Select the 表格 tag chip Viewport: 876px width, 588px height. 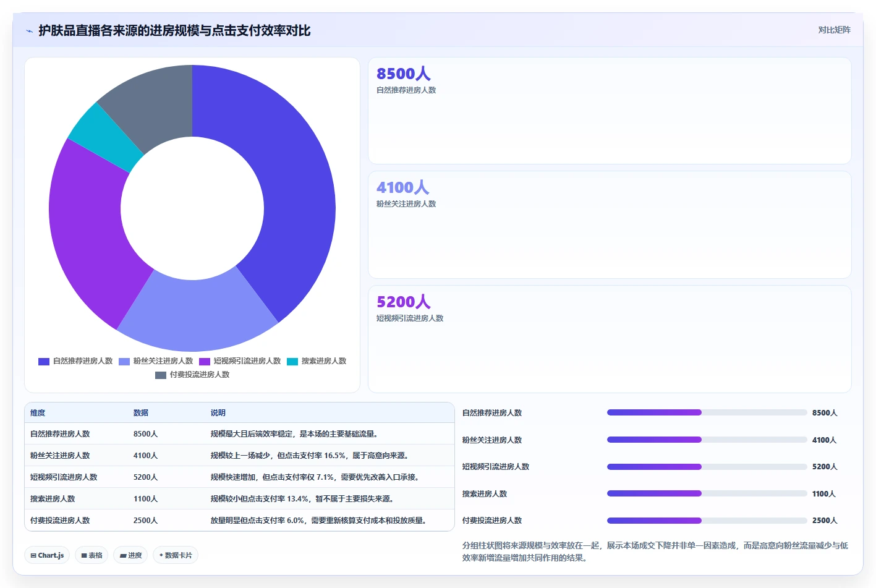coord(91,555)
